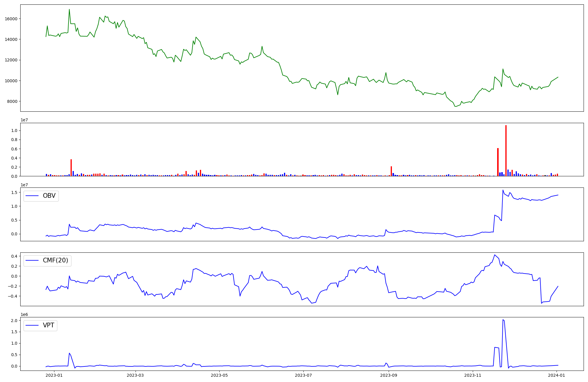Click the blue line sample in OBV legend
The image size is (588, 382).
(x=32, y=196)
